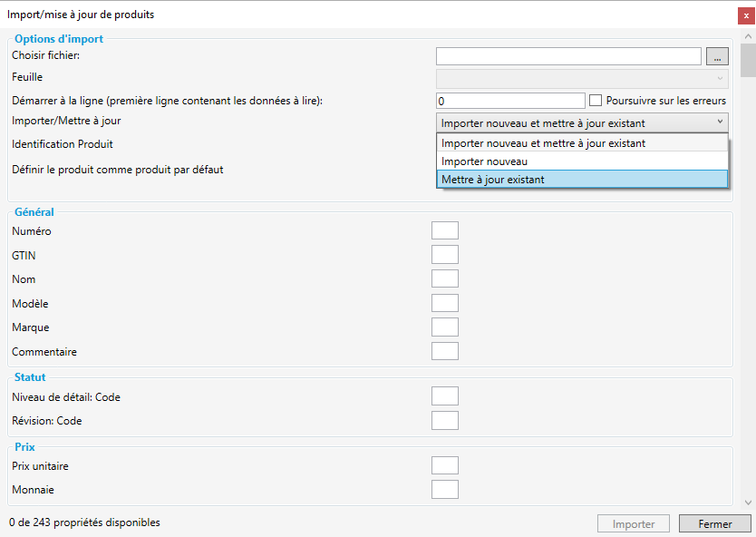Image resolution: width=756 pixels, height=537 pixels.
Task: Click the Monnaie column box
Action: coord(445,490)
